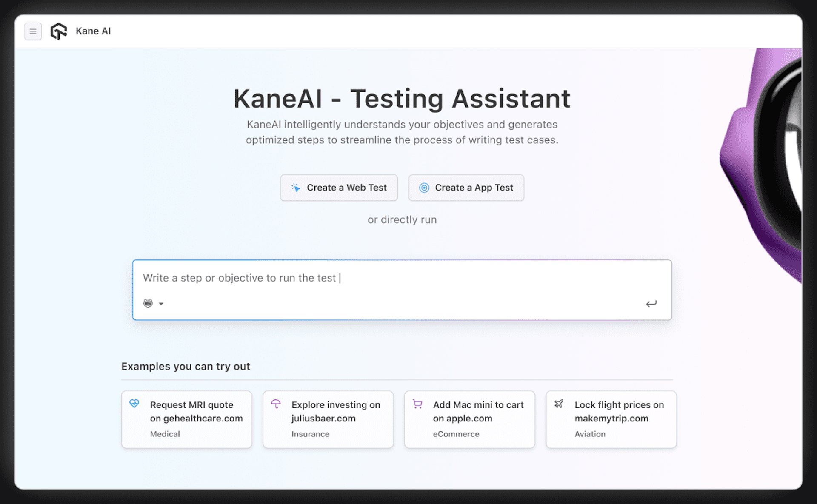Screen dimensions: 817x504
Task: Click the 'Medical' category label
Action: (x=165, y=434)
